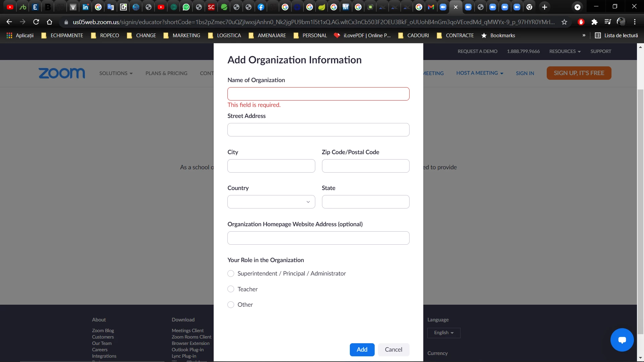Open the Country dropdown list
Viewport: 644px width, 362px height.
point(271,202)
